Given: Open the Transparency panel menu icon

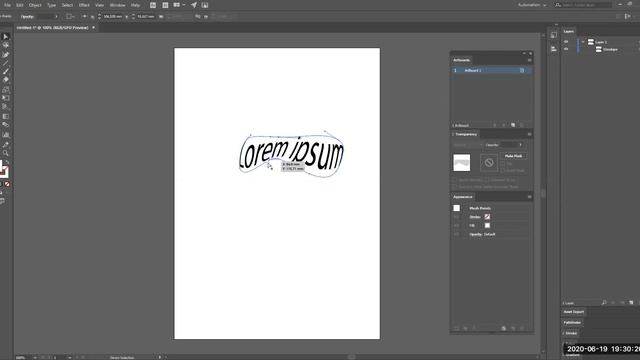Looking at the screenshot, I should pos(529,134).
